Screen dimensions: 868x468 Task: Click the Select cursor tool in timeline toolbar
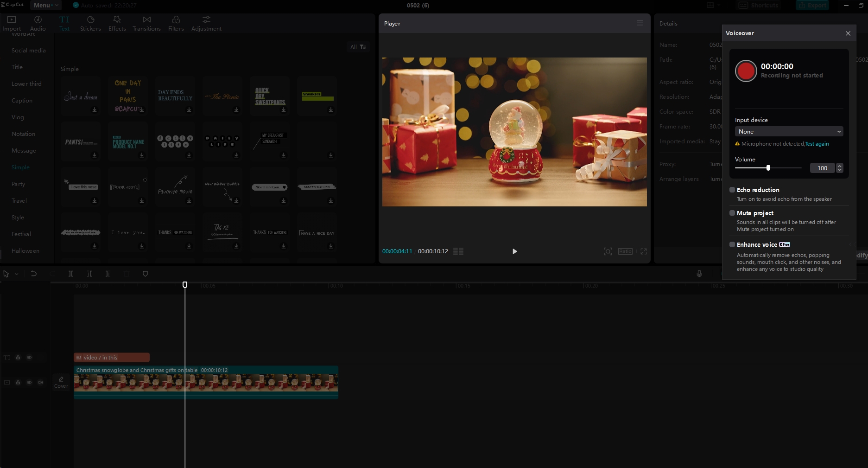(6, 274)
